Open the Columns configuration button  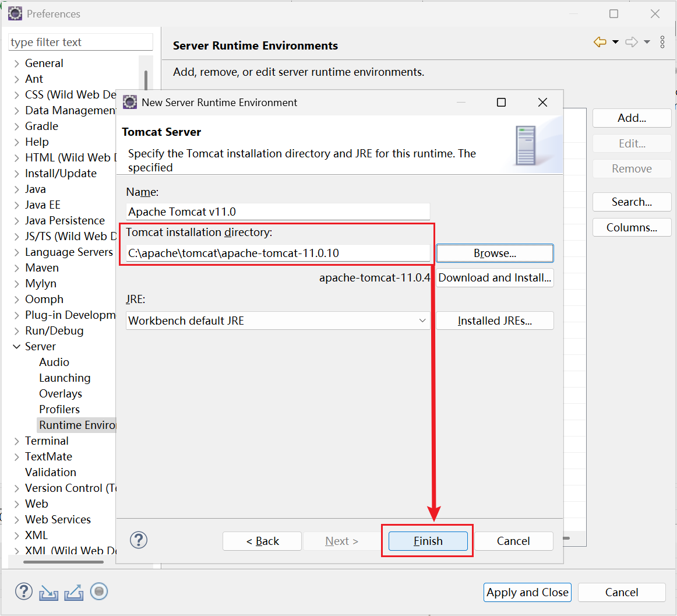pos(632,227)
